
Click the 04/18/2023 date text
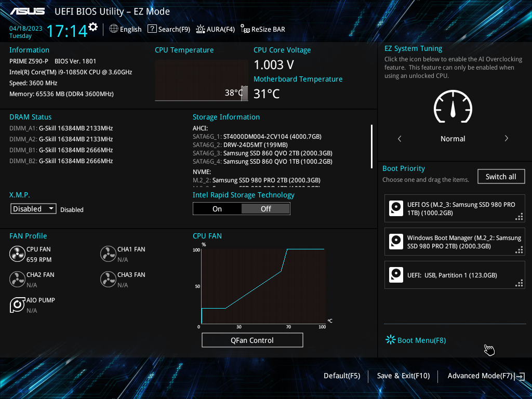tap(26, 29)
